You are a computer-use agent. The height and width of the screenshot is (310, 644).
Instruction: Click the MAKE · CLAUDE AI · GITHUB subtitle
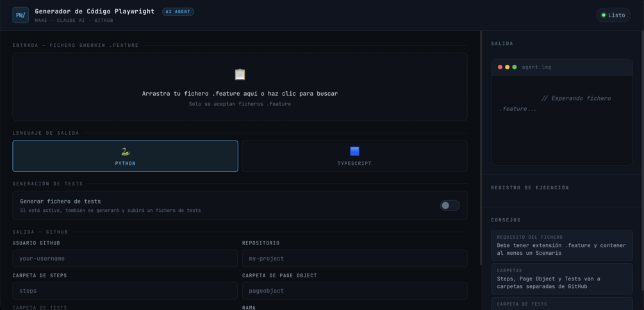pos(74,21)
